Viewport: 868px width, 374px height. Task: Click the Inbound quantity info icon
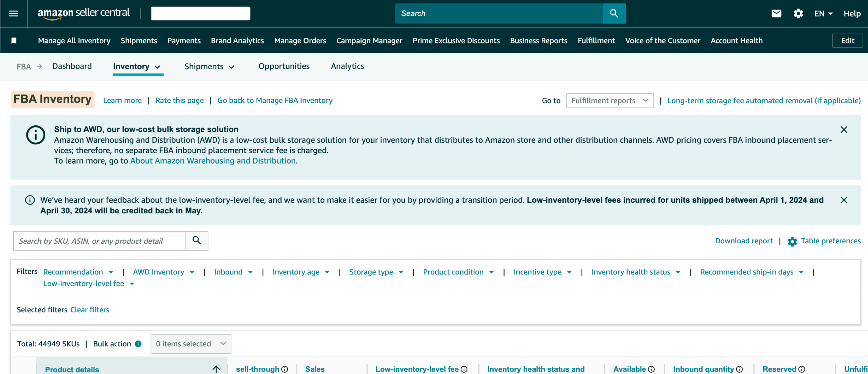(739, 369)
